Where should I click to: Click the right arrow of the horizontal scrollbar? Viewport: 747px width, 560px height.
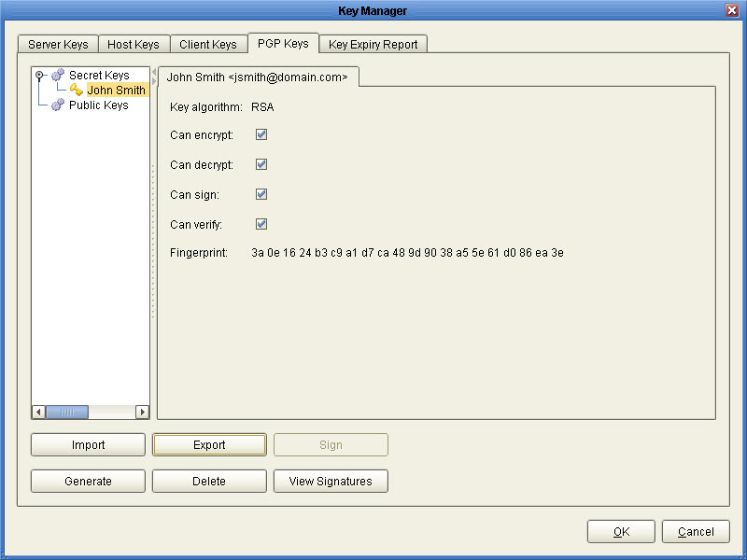pos(143,412)
